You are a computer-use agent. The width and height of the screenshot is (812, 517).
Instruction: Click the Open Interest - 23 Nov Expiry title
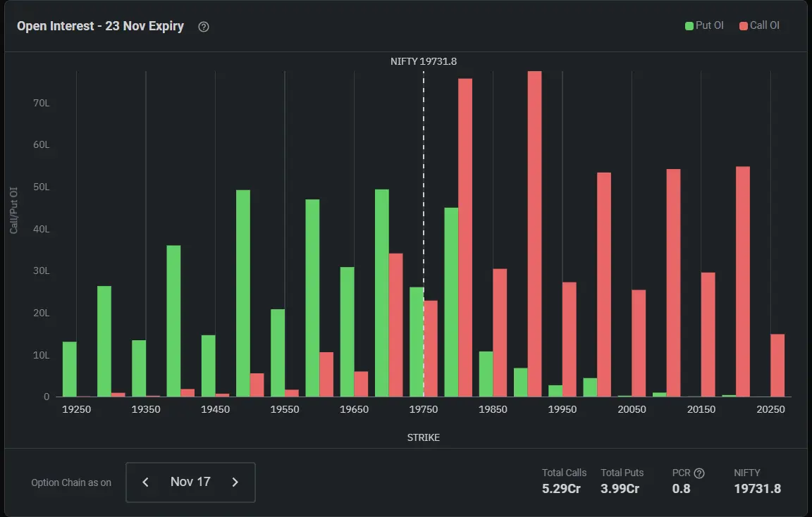pyautogui.click(x=101, y=26)
